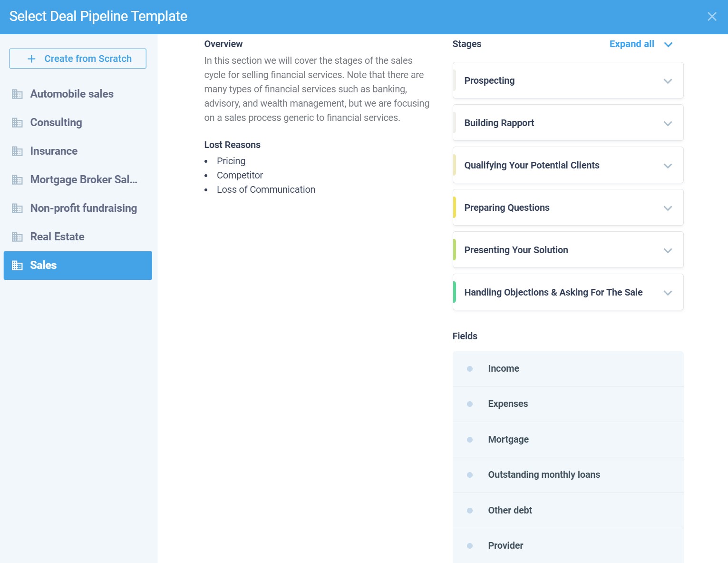
Task: Expand the Building Rapport stage
Action: tap(668, 123)
